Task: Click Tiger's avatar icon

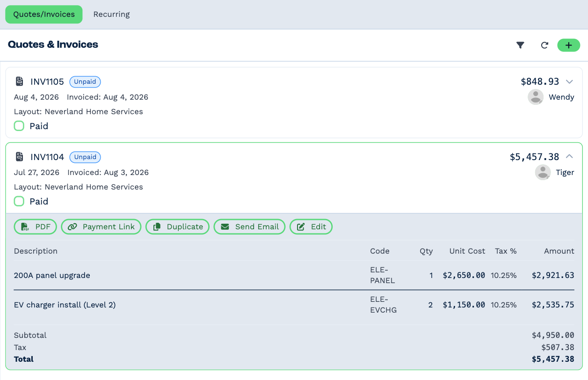Action: (x=543, y=173)
